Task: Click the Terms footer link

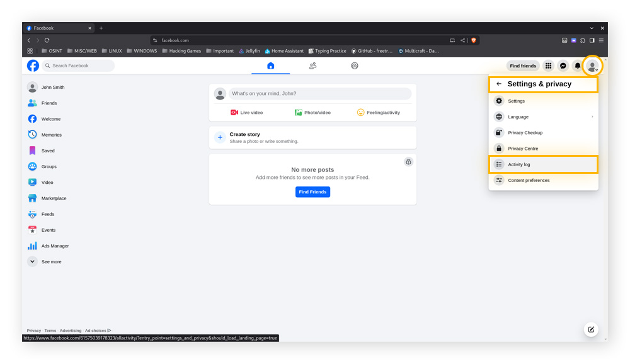Action: 50,331
